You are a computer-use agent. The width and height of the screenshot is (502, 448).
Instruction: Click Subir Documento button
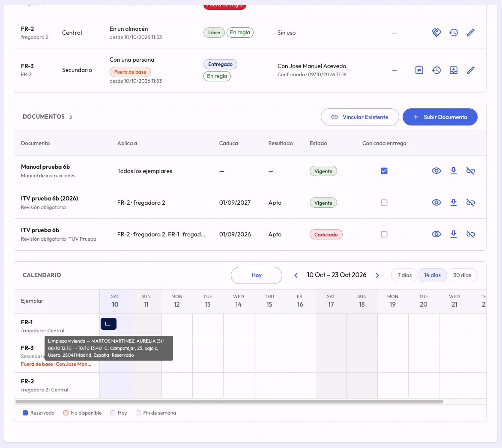pyautogui.click(x=440, y=117)
